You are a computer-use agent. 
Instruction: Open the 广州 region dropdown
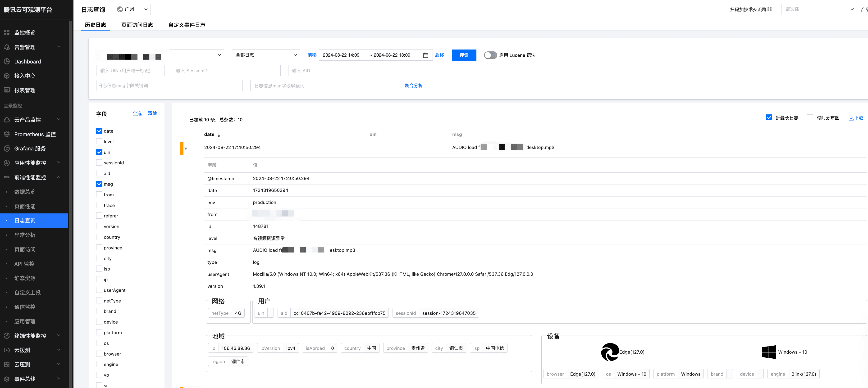(131, 9)
